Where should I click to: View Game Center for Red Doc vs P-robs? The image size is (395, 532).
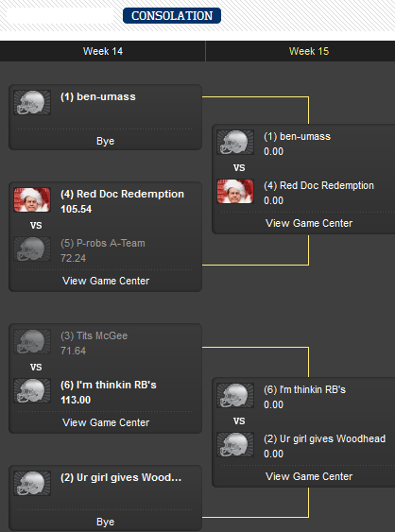[106, 281]
